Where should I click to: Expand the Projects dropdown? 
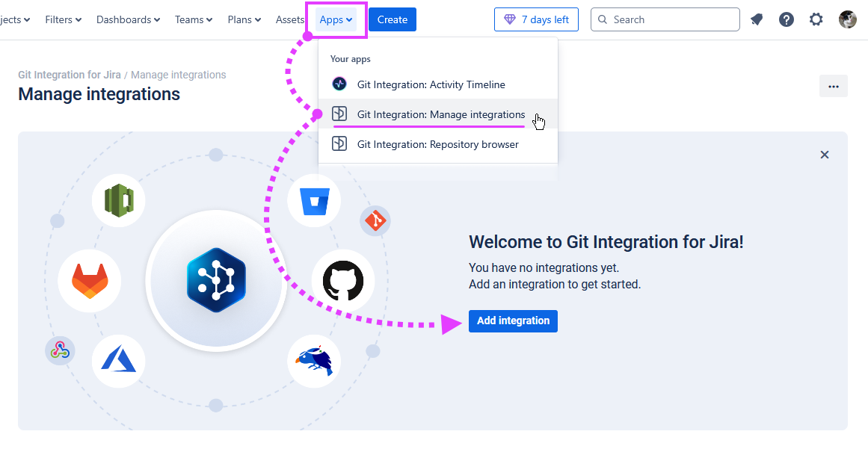pos(15,19)
